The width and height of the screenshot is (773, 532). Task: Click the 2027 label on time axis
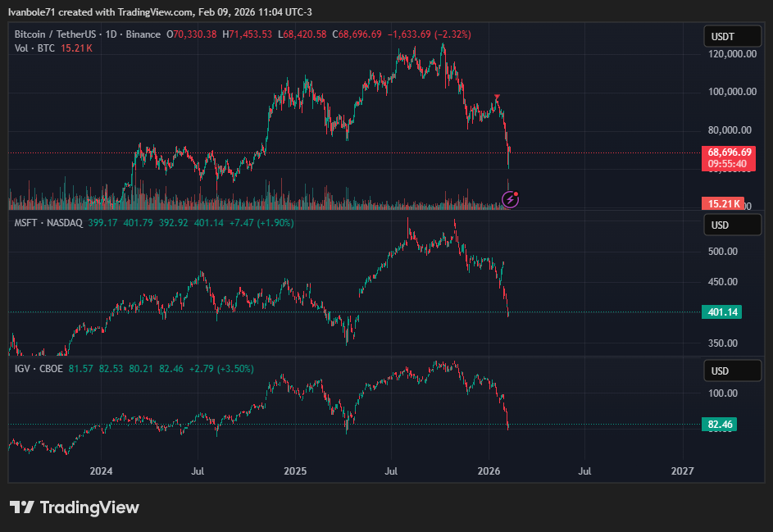[x=682, y=471]
